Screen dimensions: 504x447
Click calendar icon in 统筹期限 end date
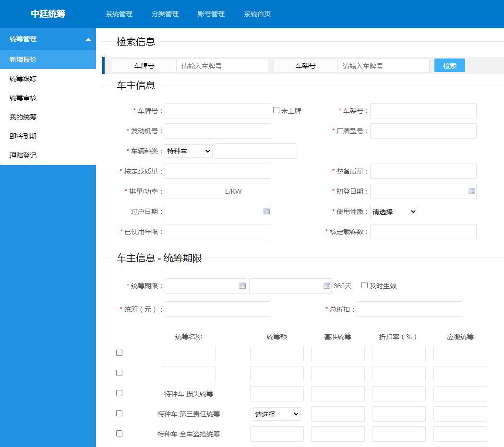(x=327, y=286)
